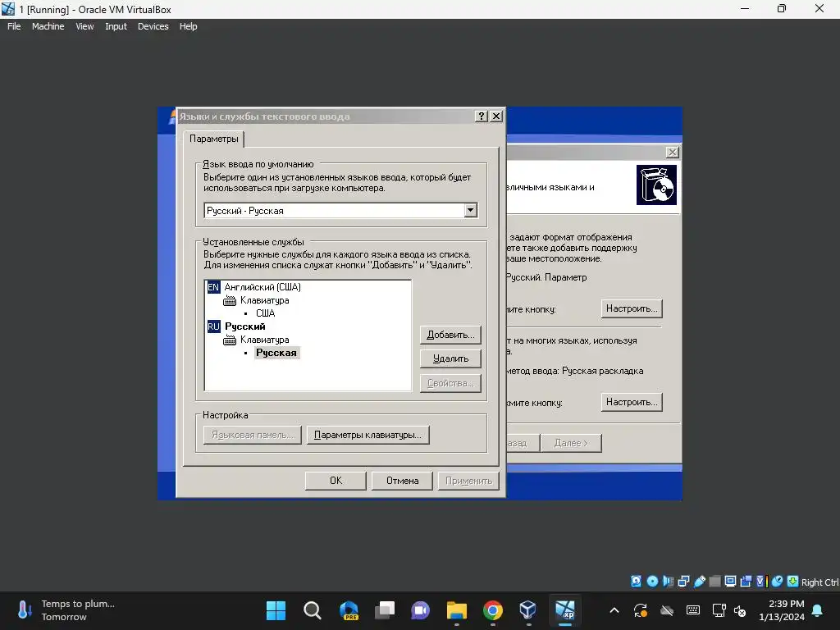Click keyboard icon under Русский
Screen dimensions: 840x630
230,340
